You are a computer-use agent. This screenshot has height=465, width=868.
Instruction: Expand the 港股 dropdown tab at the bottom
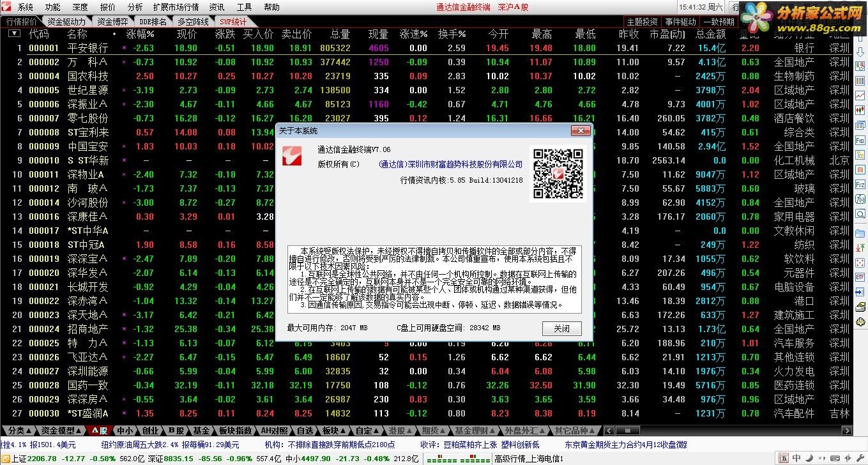(400, 431)
